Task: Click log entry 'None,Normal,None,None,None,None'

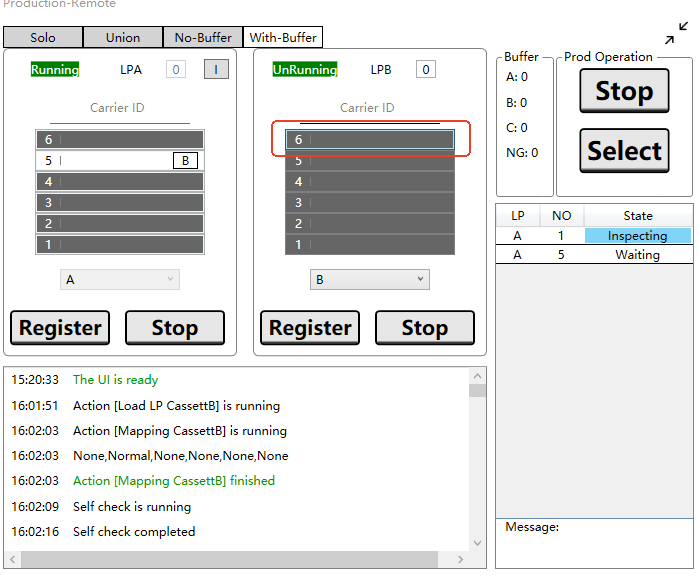Action: click(x=181, y=455)
